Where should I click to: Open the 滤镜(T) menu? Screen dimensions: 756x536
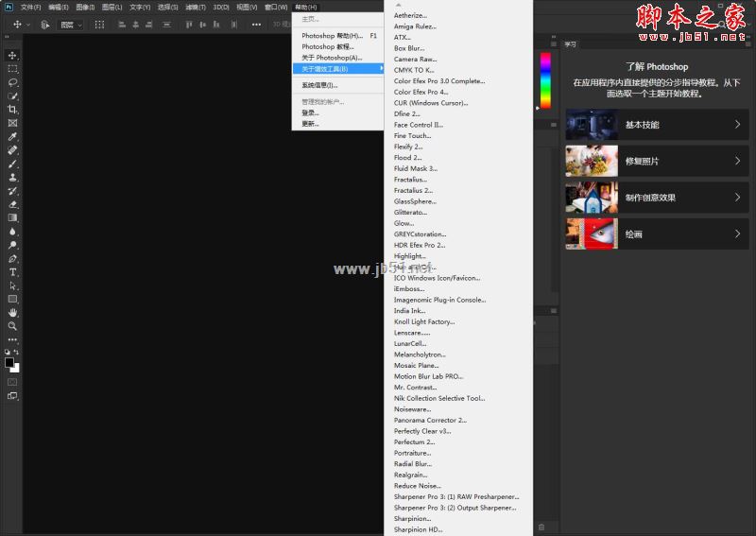(x=196, y=8)
